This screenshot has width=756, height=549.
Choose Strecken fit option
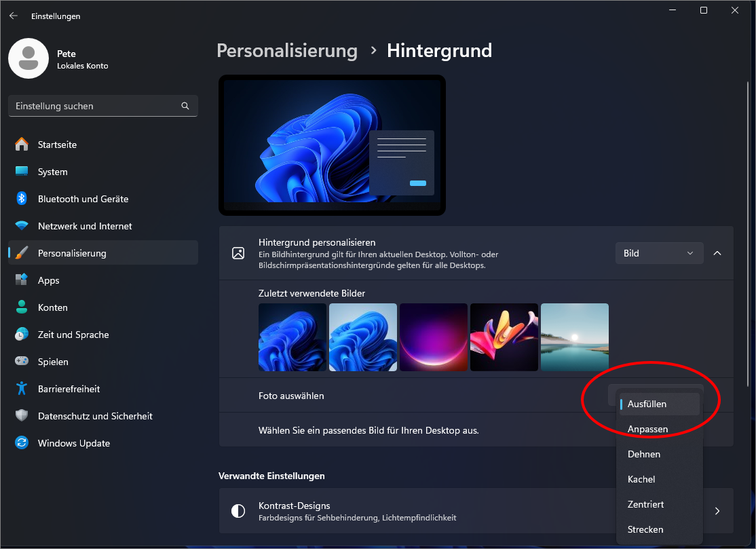tap(659, 529)
